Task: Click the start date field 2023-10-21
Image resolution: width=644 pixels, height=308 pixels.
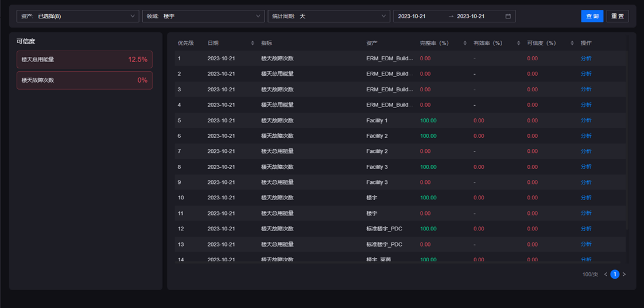Action: coord(412,16)
